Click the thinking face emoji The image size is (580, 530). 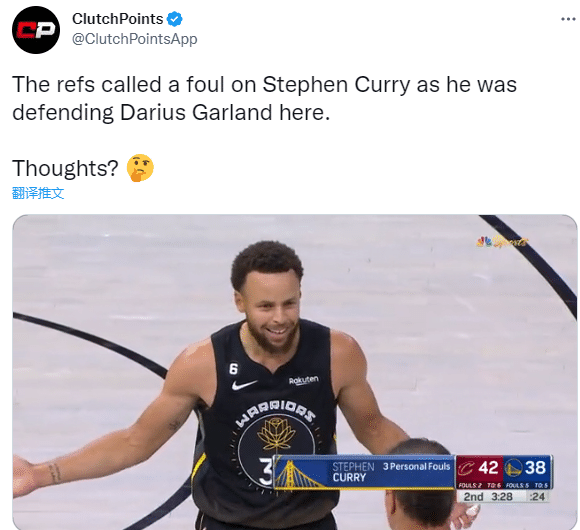140,168
